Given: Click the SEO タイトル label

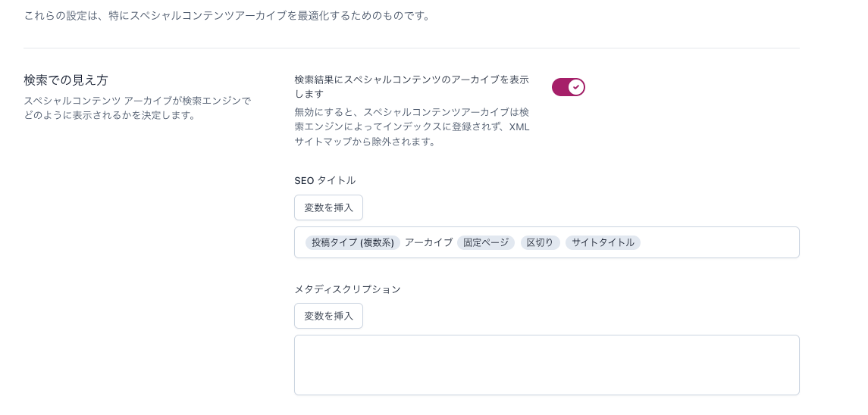Looking at the screenshot, I should coord(325,180).
